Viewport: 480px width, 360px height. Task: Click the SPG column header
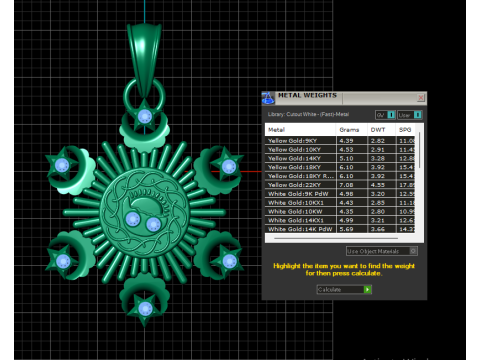[405, 130]
